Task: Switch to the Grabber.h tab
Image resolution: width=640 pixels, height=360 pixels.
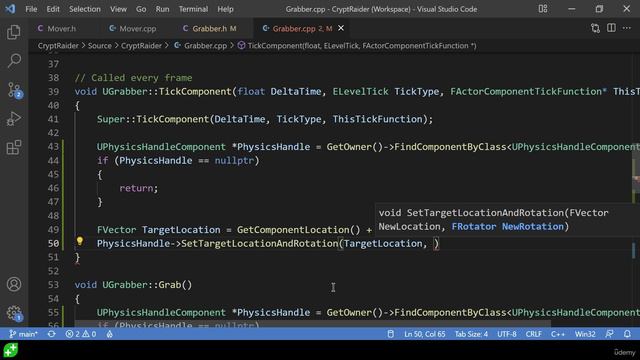Action: [210, 28]
